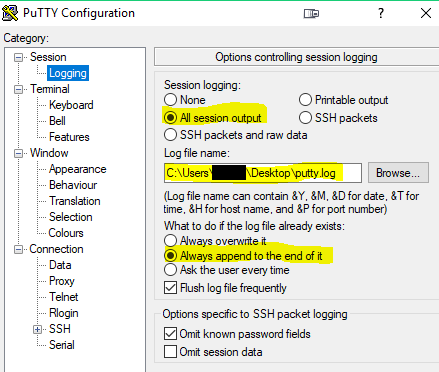
Task: Choose Ask the user every time
Action: pos(170,270)
